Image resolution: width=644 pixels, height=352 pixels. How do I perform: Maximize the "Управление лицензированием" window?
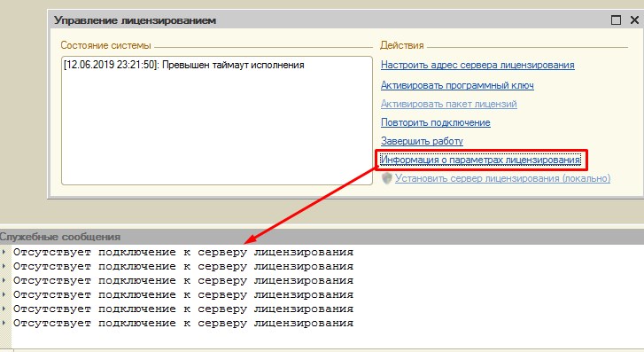point(616,20)
